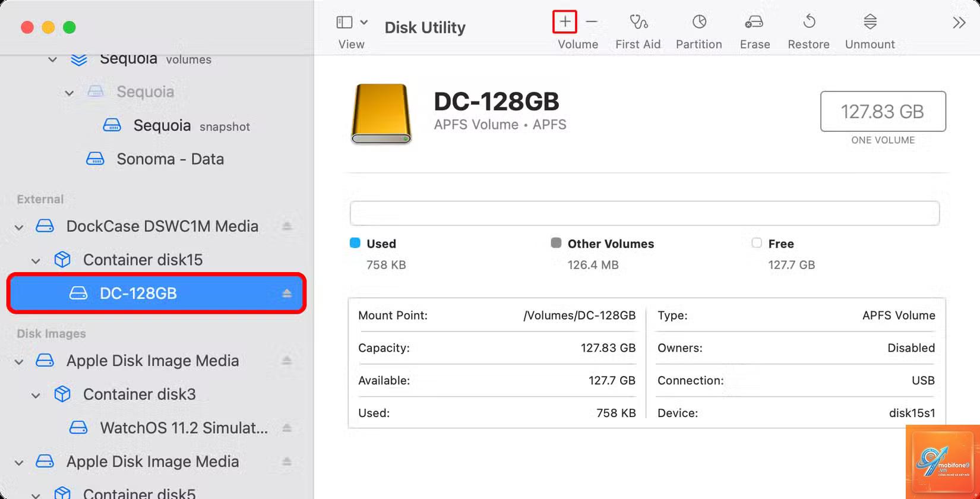Eject Apple Disk Image Media holding Container disk3
Image resolution: width=980 pixels, height=499 pixels.
coord(287,361)
